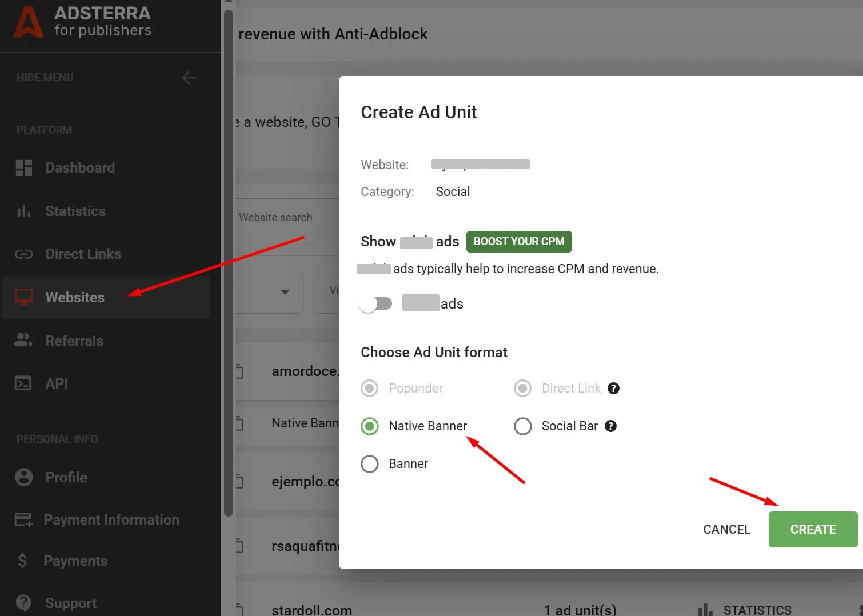Screen dimensions: 863x616
Task: Click the Choose Ad Unit format heading
Action: click(x=434, y=353)
